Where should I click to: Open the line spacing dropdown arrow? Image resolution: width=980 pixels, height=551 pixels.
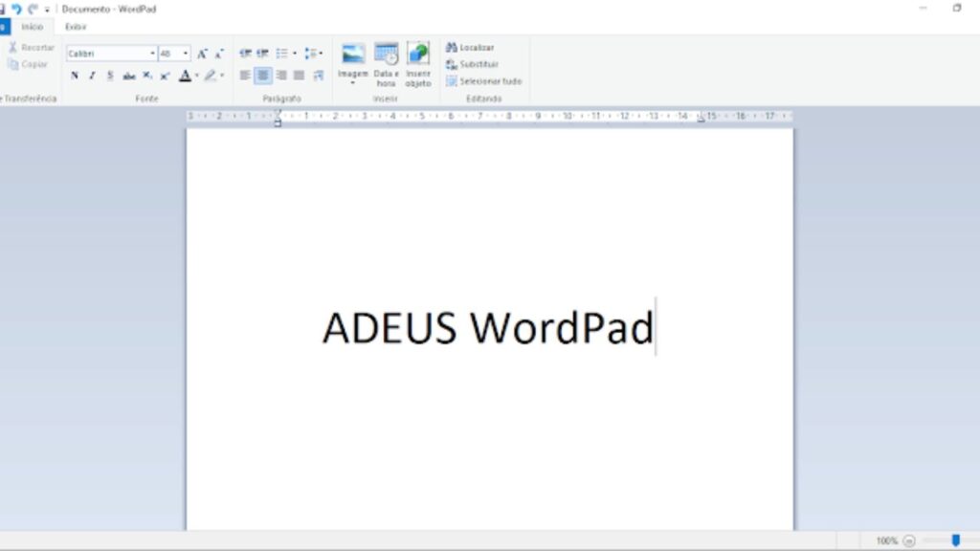(x=322, y=54)
